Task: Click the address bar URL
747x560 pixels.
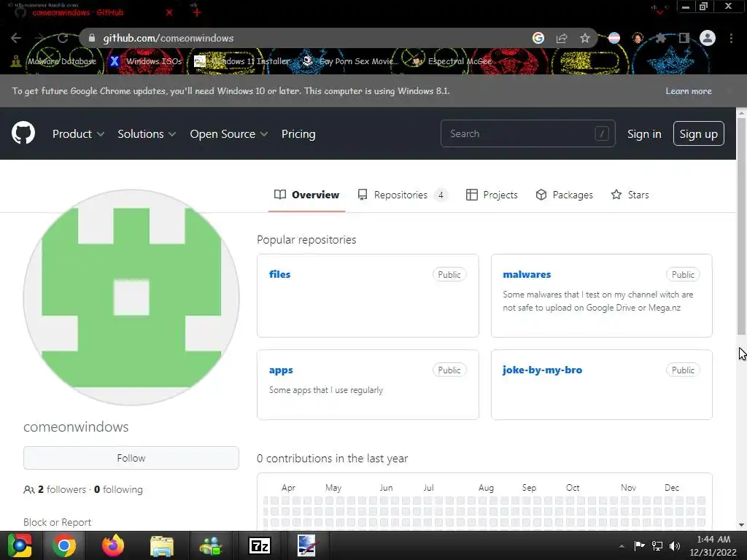Action: (169, 38)
